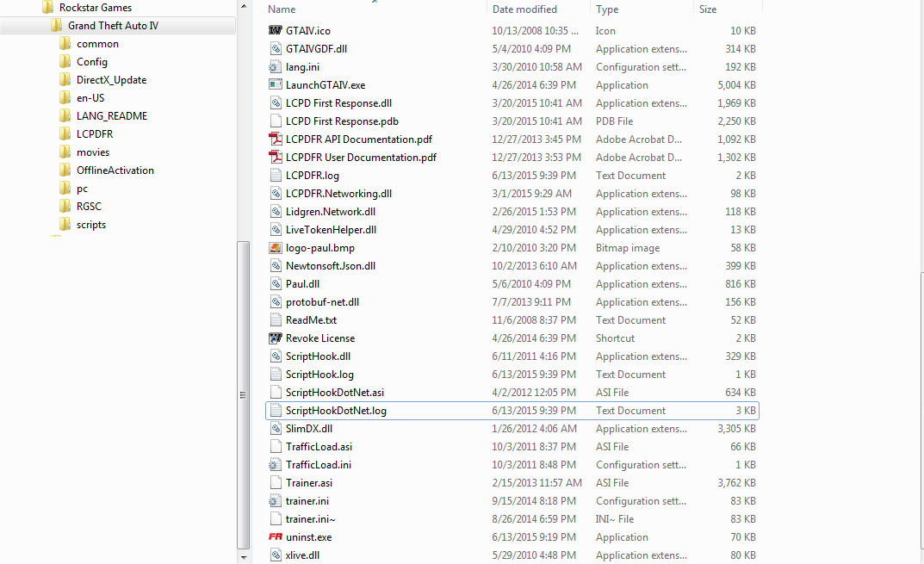The image size is (924, 564).
Task: Click the LCPDFR.log text file icon
Action: (276, 175)
